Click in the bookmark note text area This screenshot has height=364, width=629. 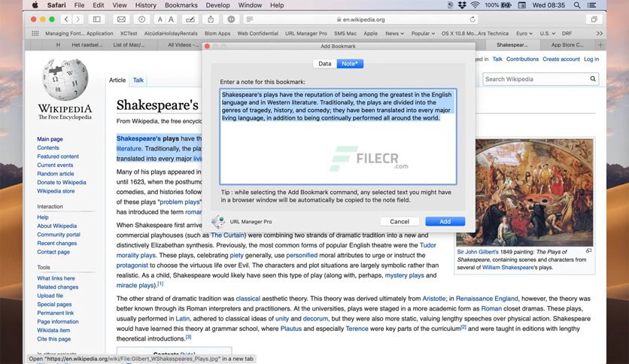338,137
